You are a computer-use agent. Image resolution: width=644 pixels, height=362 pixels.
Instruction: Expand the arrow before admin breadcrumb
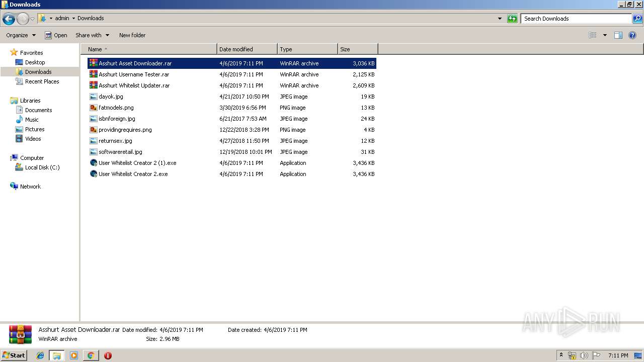51,18
